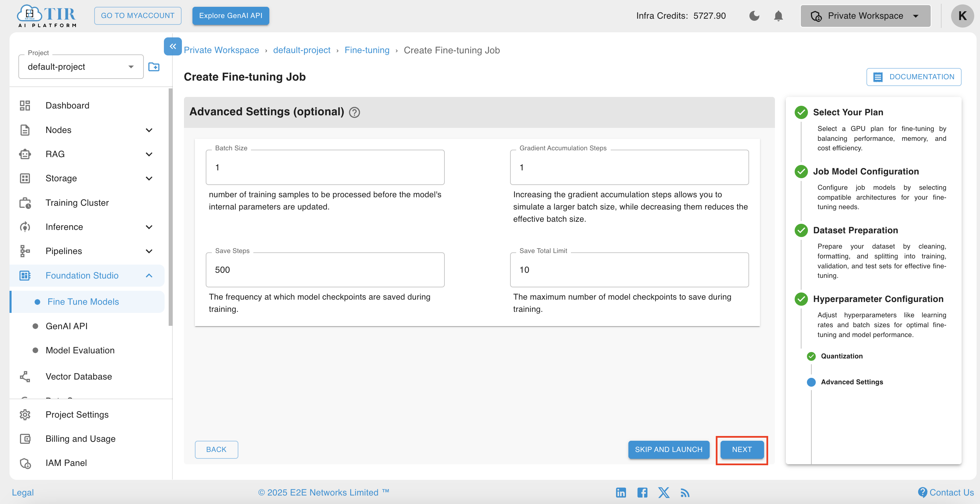Open the Facebook footer icon
This screenshot has width=980, height=504.
643,492
